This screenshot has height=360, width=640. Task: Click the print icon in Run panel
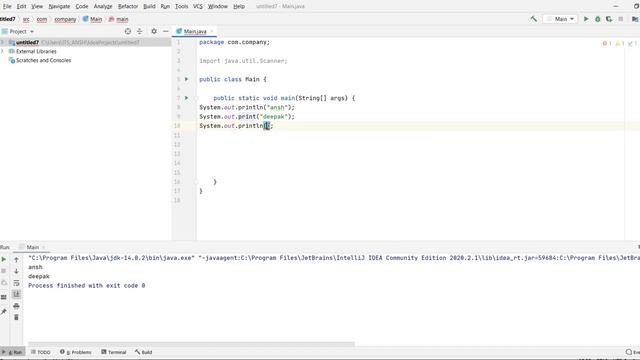click(16, 306)
